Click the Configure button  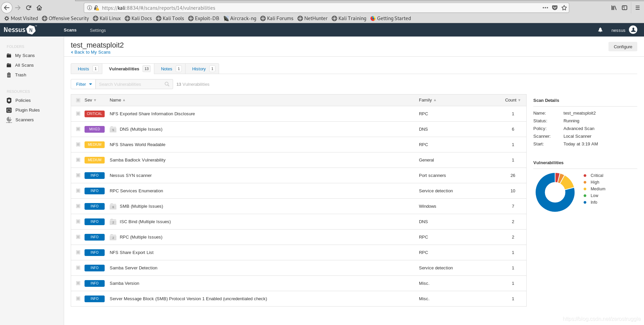click(623, 47)
